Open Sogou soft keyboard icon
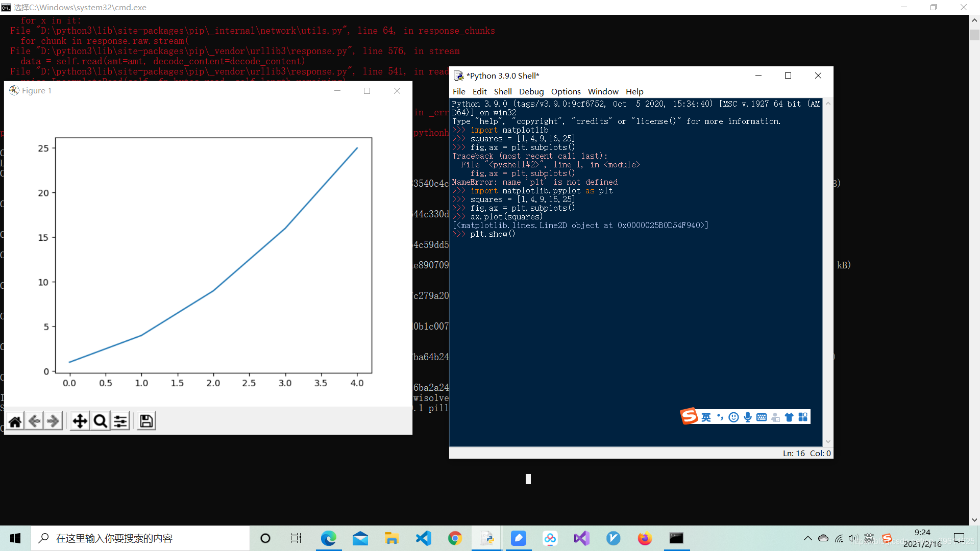 [x=762, y=417]
